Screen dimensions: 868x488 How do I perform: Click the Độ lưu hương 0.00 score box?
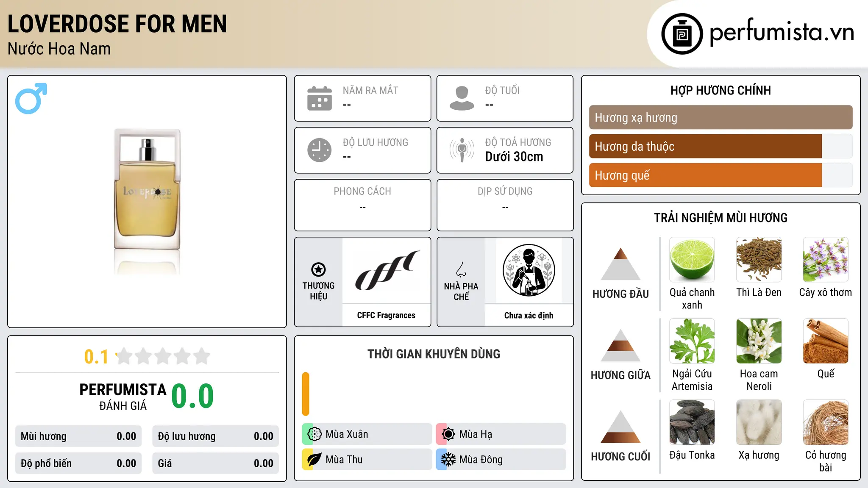pos(215,436)
